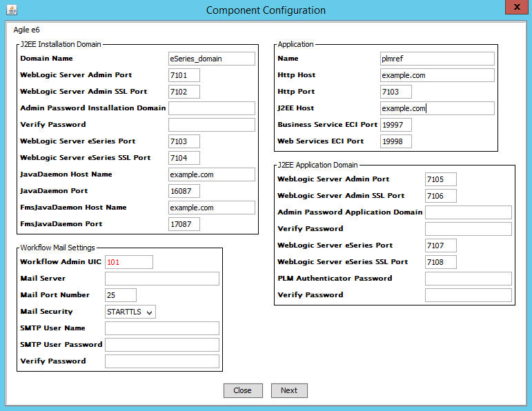Focus the SMTP User Name field
Image resolution: width=532 pixels, height=411 pixels.
pos(162,328)
